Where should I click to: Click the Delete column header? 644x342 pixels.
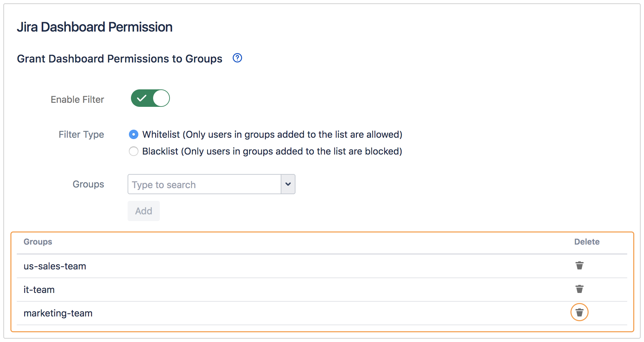point(586,242)
